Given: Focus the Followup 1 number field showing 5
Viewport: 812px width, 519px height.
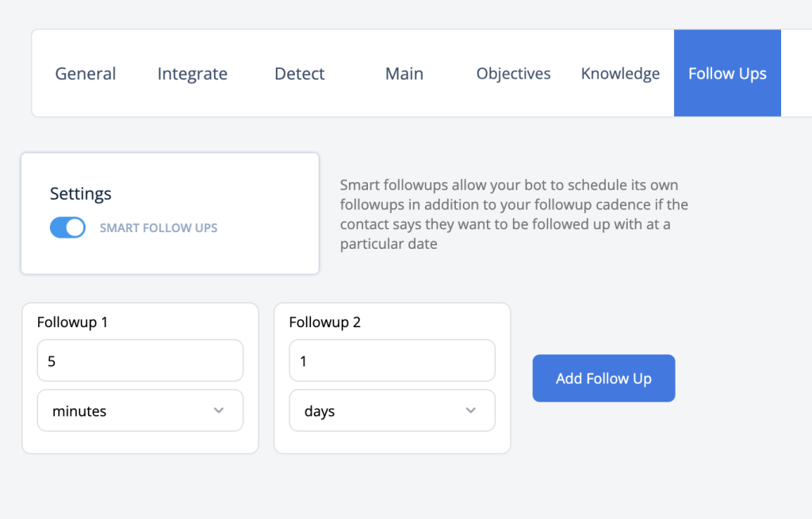Looking at the screenshot, I should [140, 361].
